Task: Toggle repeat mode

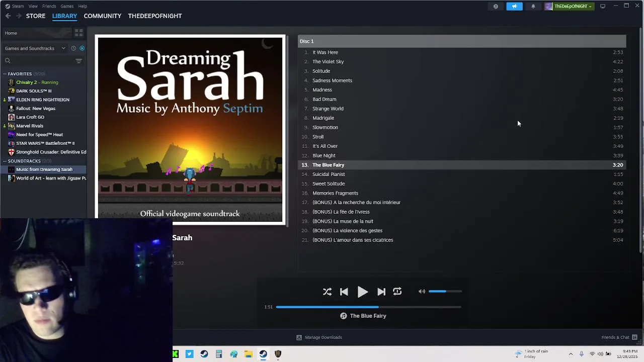Action: 397,292
